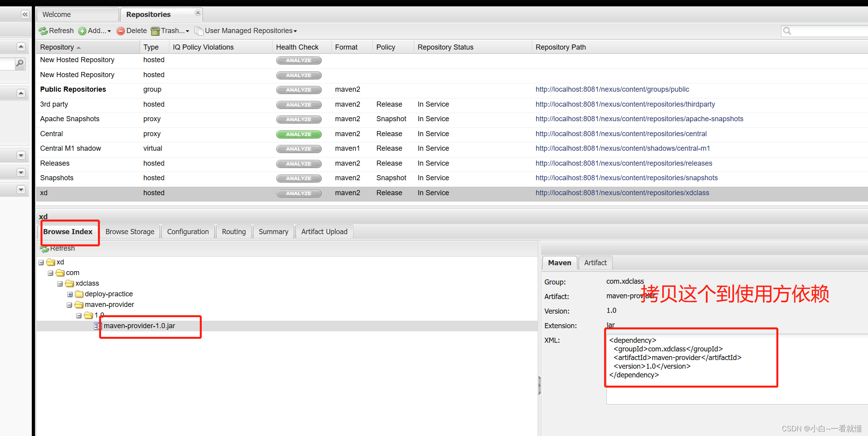Open the xdclass repository path link
This screenshot has height=436, width=868.
click(x=622, y=193)
